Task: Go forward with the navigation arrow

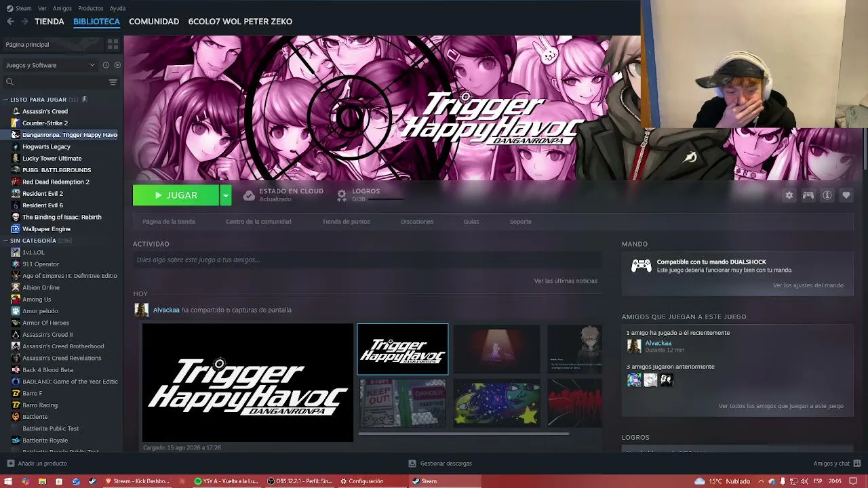Action: pyautogui.click(x=24, y=22)
